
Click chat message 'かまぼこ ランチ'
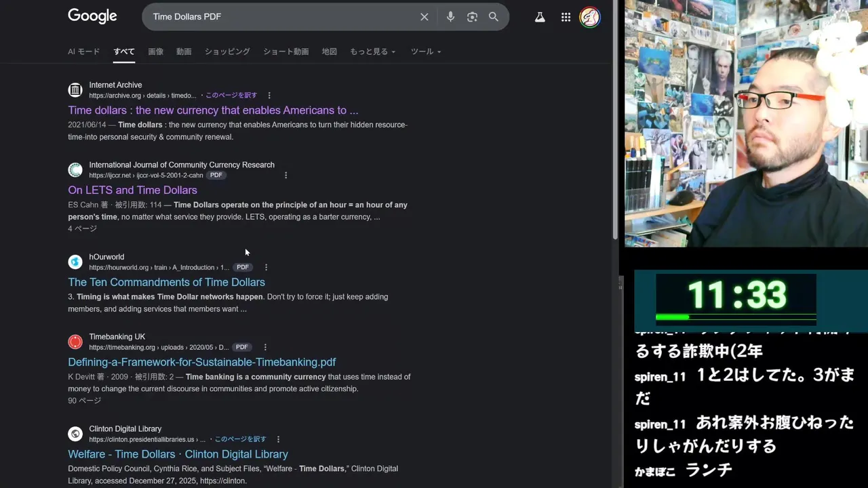684,470
